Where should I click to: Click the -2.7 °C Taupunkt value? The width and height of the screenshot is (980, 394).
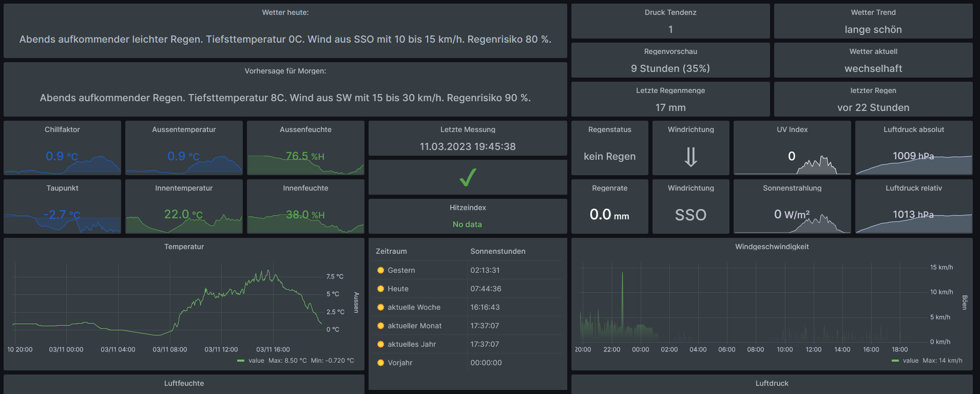point(62,215)
